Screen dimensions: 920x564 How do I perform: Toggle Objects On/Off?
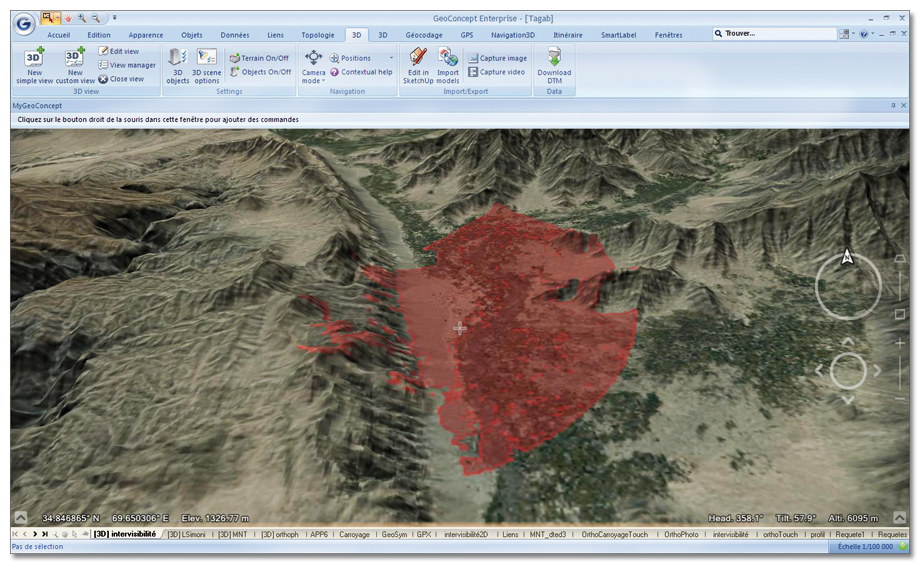260,72
